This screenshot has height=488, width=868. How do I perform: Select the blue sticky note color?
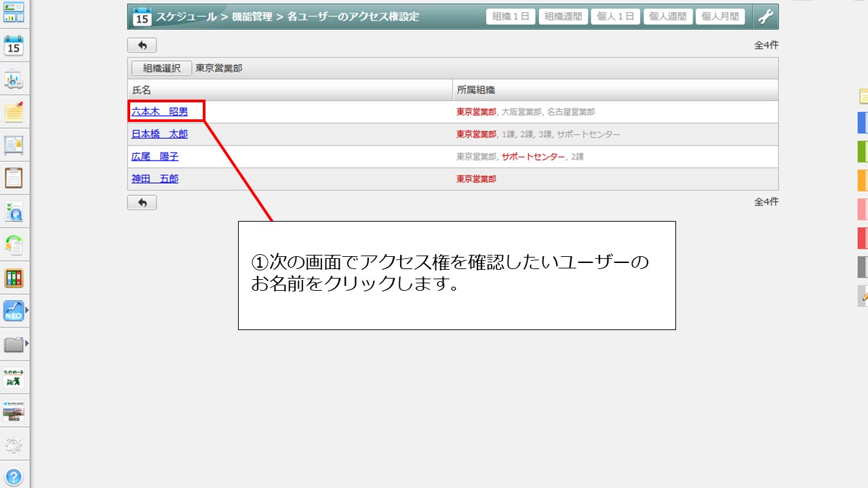[863, 122]
